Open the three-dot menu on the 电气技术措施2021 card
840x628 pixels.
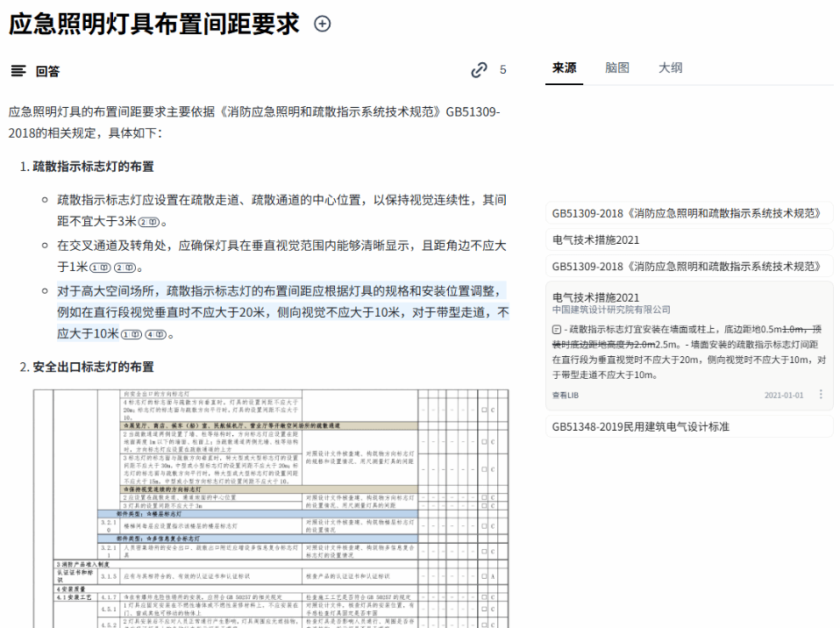pos(821,395)
